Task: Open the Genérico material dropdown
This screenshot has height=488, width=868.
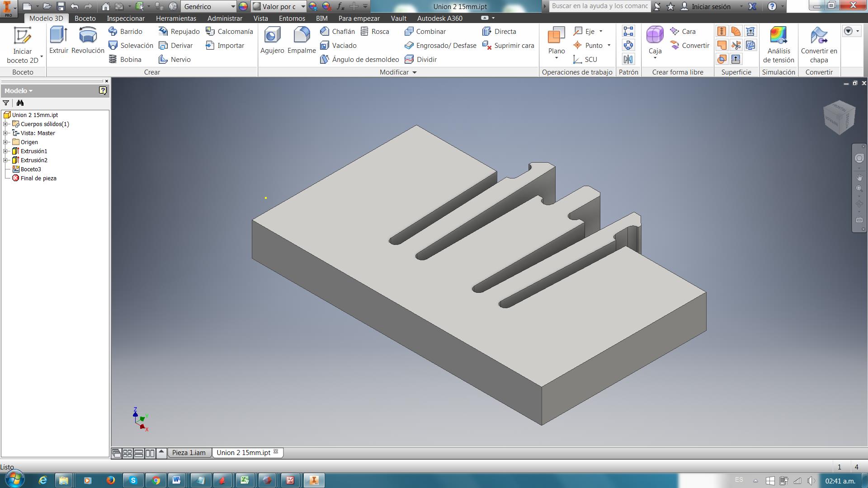Action: (233, 6)
